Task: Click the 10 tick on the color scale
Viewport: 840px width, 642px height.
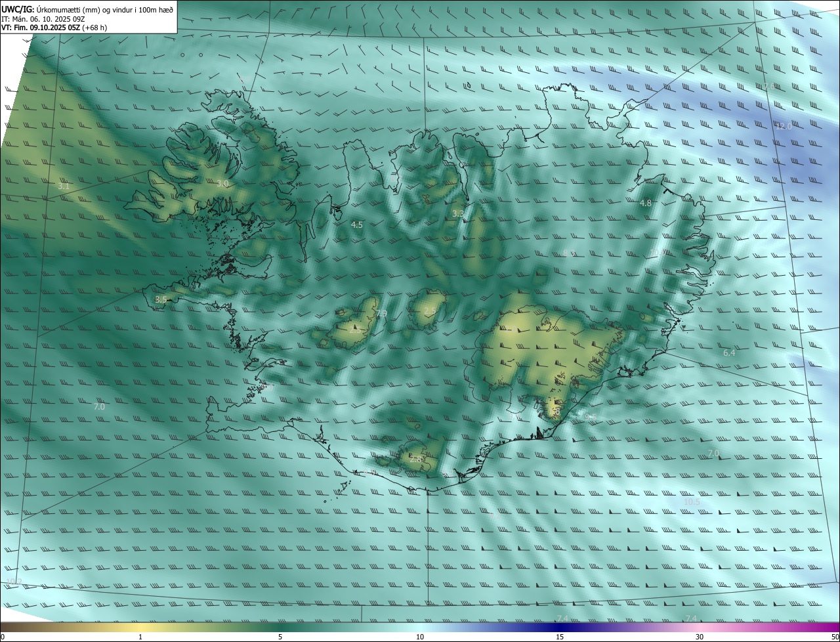Action: click(420, 637)
